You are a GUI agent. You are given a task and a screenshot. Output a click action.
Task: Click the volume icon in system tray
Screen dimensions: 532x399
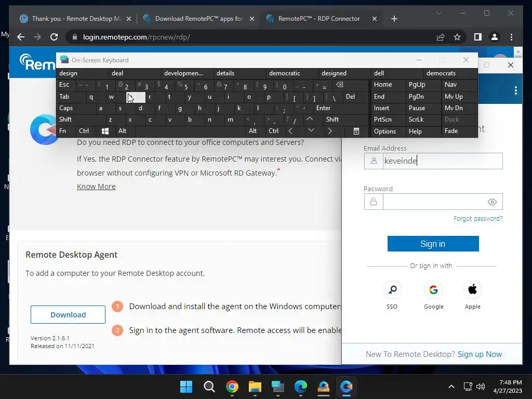(x=481, y=387)
